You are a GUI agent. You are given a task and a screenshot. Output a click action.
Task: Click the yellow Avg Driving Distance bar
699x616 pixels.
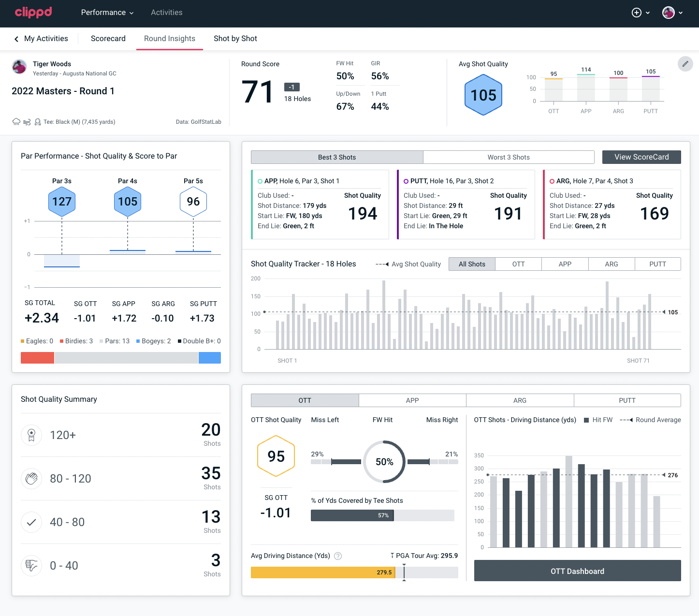pos(322,572)
